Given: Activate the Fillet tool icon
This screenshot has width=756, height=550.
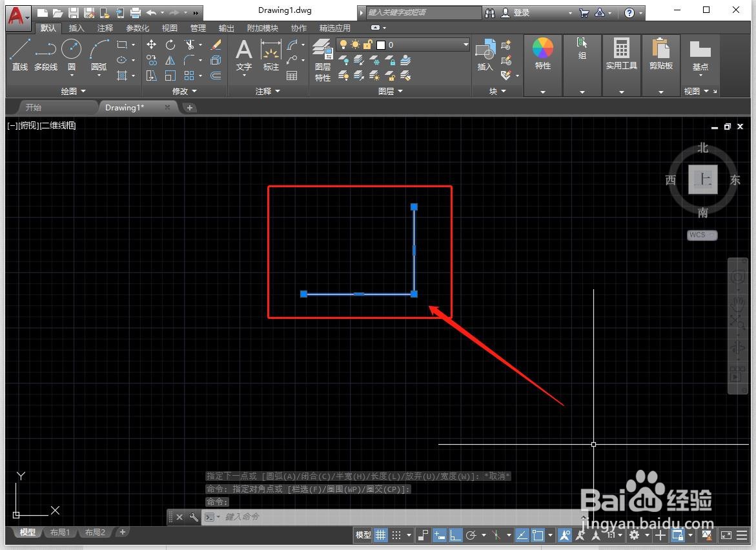Looking at the screenshot, I should 189,60.
